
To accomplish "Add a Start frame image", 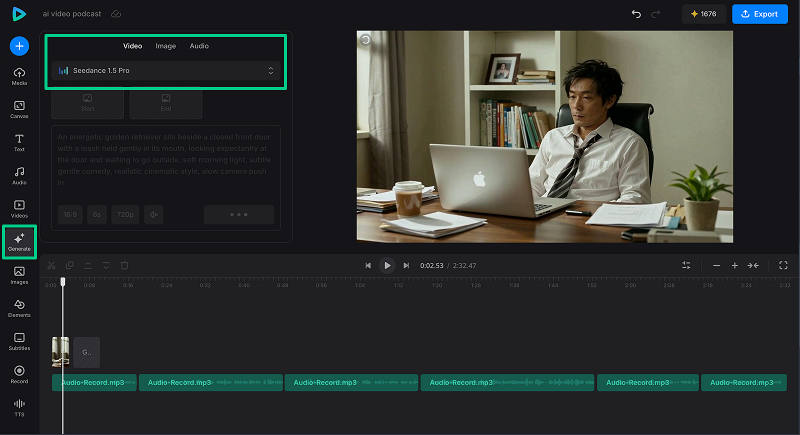I will (x=87, y=103).
